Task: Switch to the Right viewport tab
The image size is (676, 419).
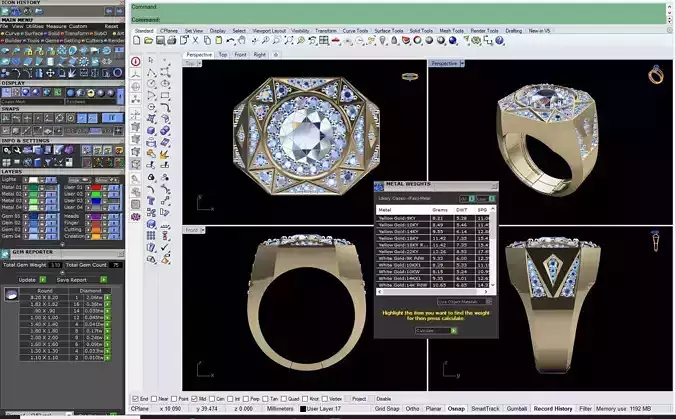Action: pyautogui.click(x=260, y=55)
